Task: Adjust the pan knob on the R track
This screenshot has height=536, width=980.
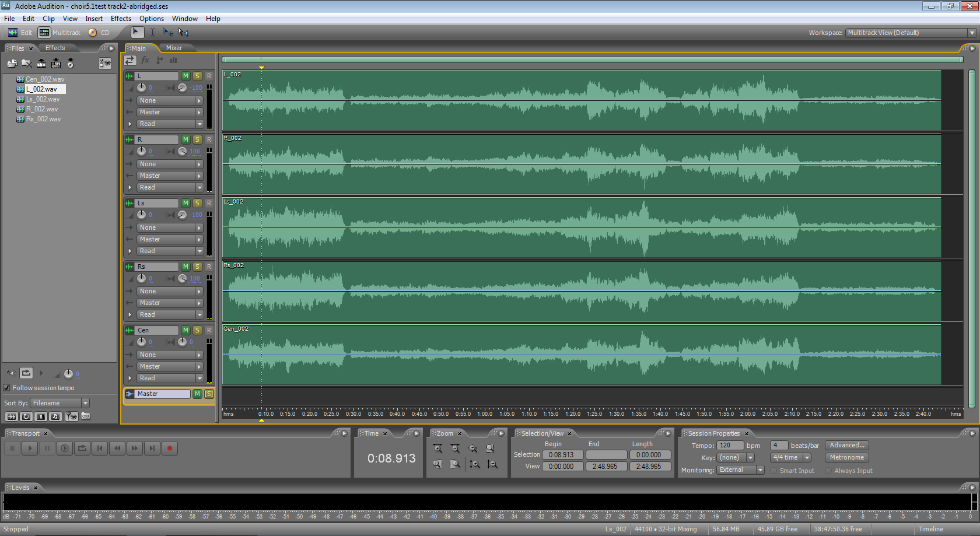Action: click(x=181, y=151)
